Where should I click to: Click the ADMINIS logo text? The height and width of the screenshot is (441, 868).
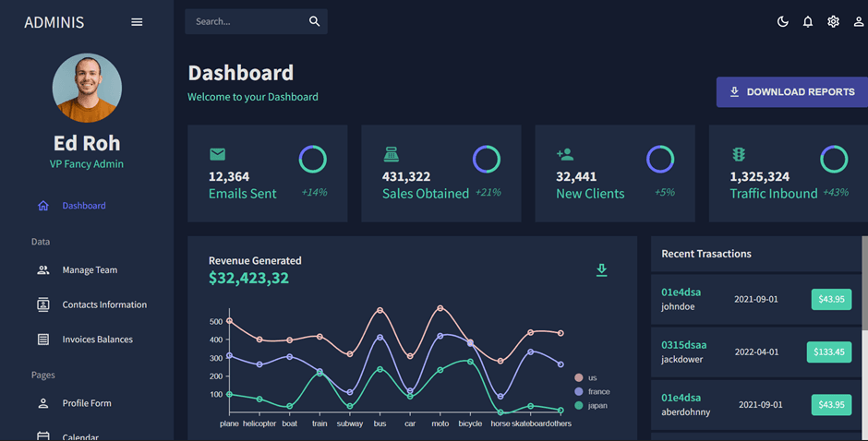pyautogui.click(x=54, y=22)
